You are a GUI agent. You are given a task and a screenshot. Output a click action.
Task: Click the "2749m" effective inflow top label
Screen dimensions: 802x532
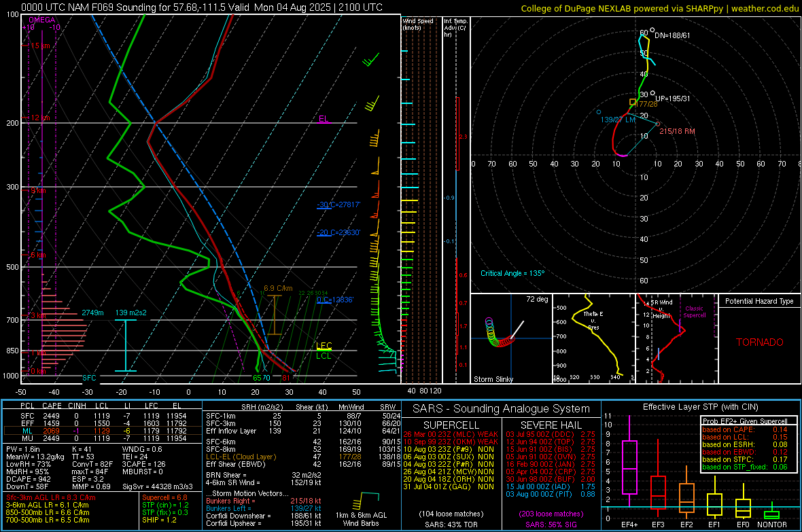tap(92, 313)
